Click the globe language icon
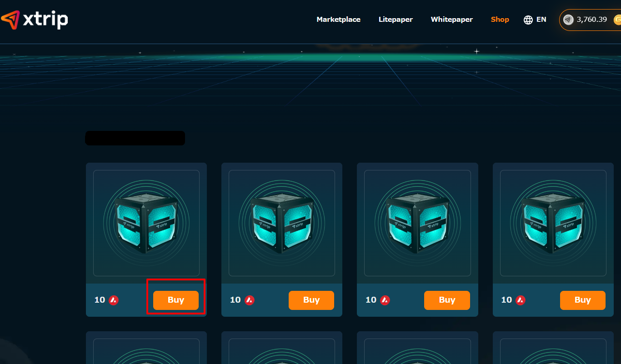Viewport: 621px width, 364px height. click(x=528, y=20)
